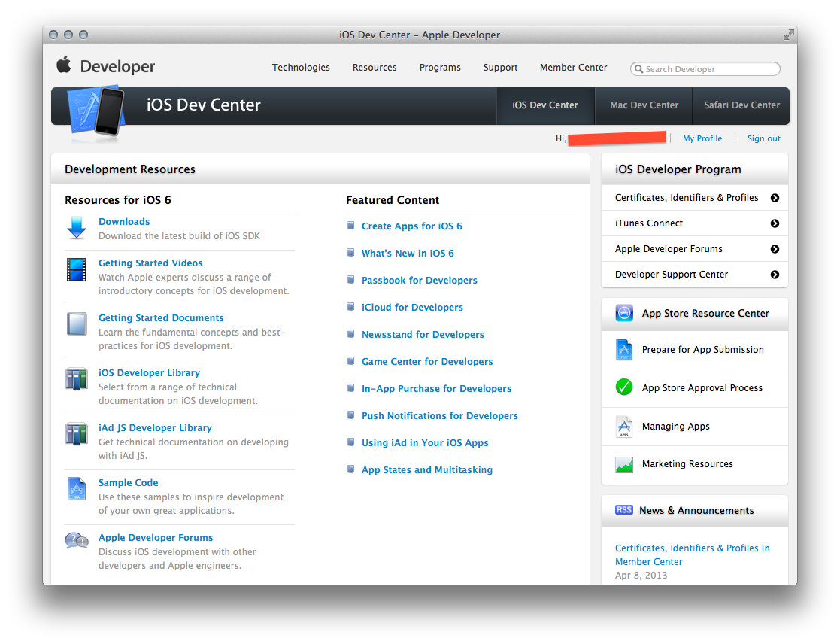Open Create Apps for iOS 6 link
The image size is (840, 644).
[411, 226]
